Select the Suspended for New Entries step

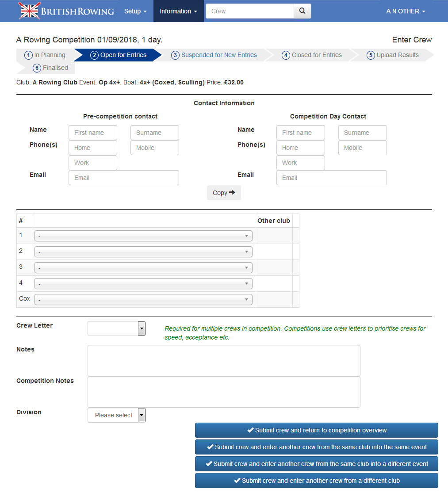pyautogui.click(x=214, y=55)
